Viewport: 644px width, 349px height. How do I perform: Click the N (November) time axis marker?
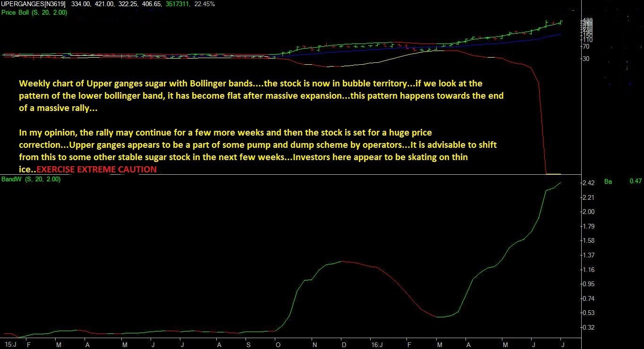click(314, 345)
